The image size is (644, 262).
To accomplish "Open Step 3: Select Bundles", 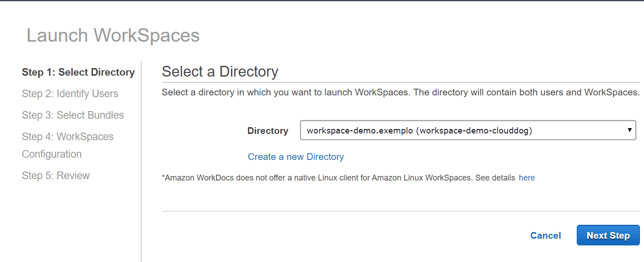I will (x=73, y=115).
